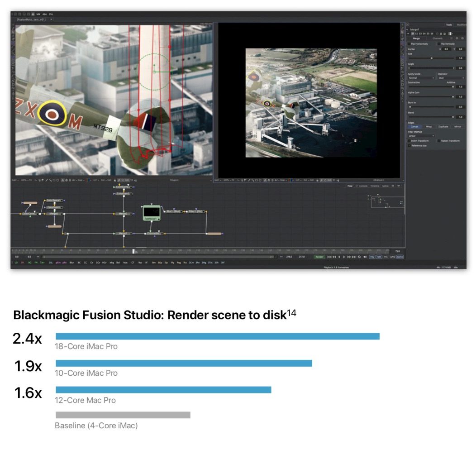Click the LD loader tool shortcut
This screenshot has width=476, height=450.
tap(16, 262)
